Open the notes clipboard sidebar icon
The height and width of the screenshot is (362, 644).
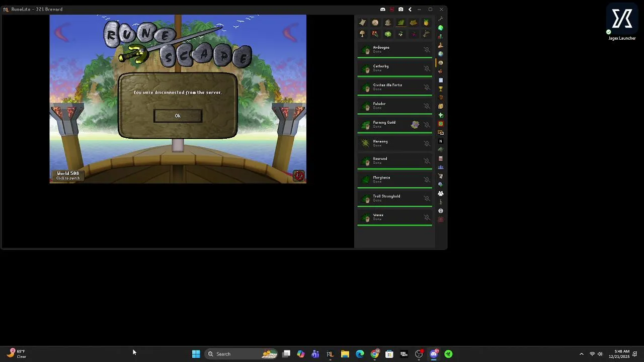[441, 80]
